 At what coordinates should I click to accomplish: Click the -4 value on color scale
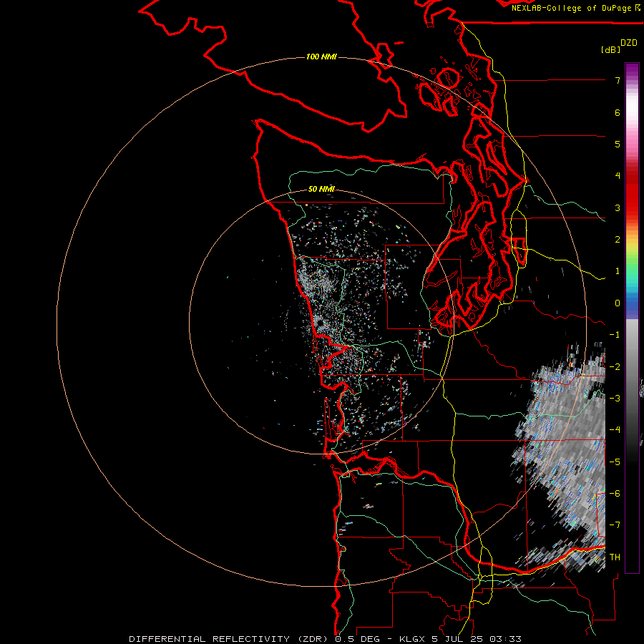coord(615,430)
